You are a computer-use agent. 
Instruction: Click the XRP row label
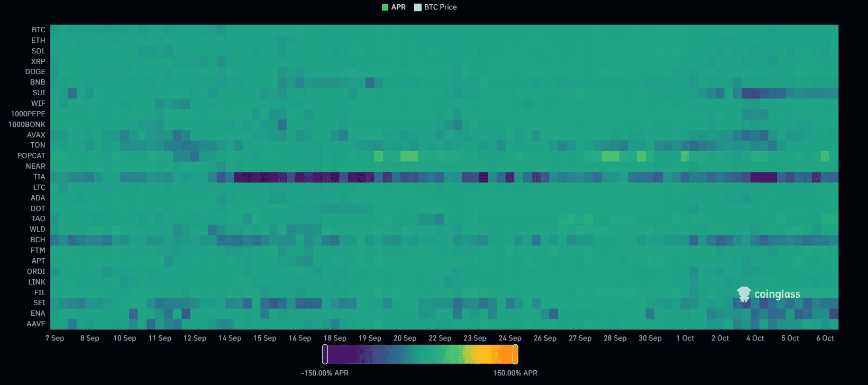[38, 61]
